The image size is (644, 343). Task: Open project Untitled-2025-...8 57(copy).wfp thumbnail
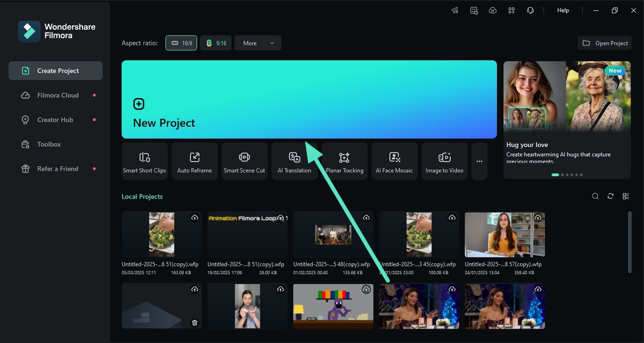(x=505, y=234)
